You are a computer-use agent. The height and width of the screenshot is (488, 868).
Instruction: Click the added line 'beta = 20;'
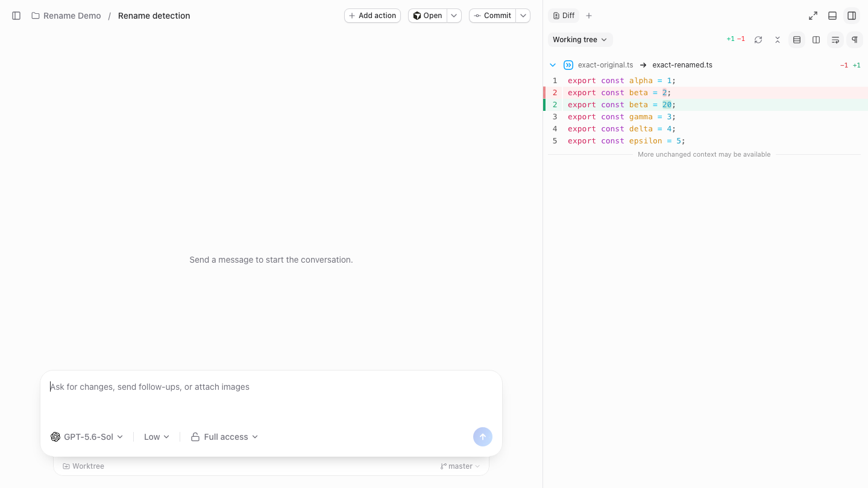tap(705, 105)
